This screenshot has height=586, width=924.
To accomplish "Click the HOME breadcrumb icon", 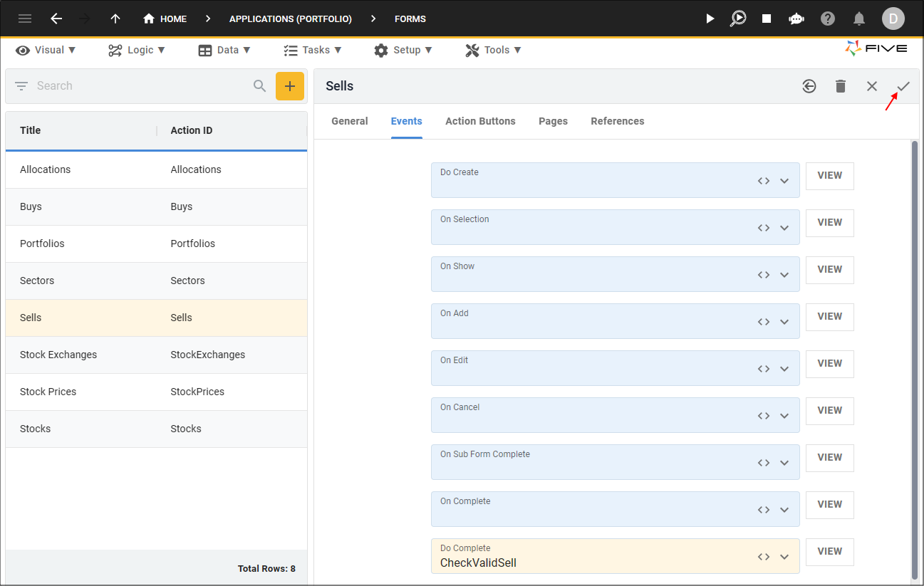I will [x=149, y=19].
